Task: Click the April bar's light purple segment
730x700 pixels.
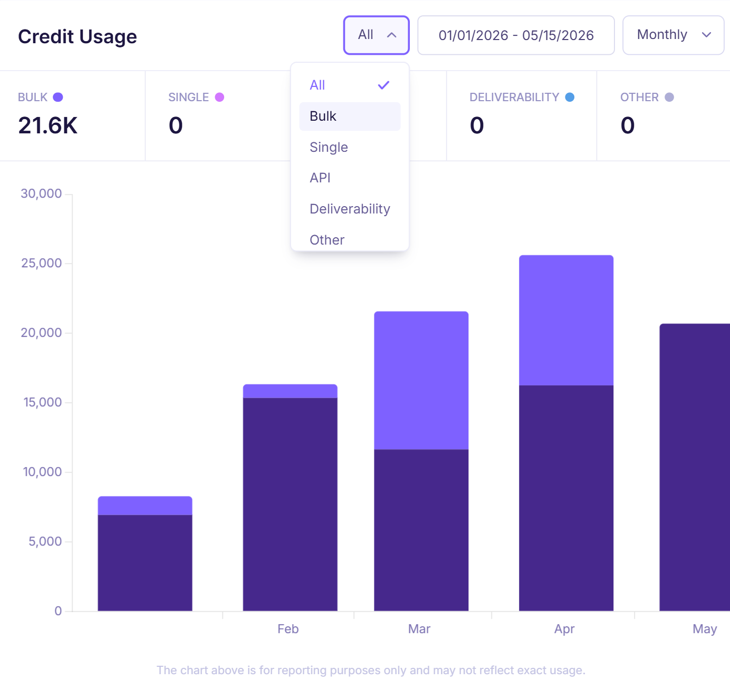Action: pos(566,320)
